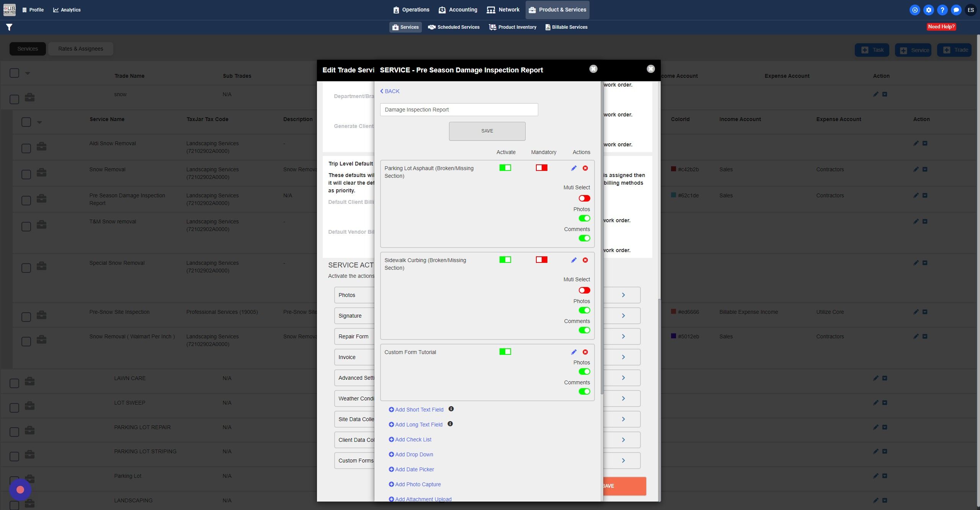
Task: Toggle Mandatory for Sidewalk Curbing field
Action: (541, 260)
